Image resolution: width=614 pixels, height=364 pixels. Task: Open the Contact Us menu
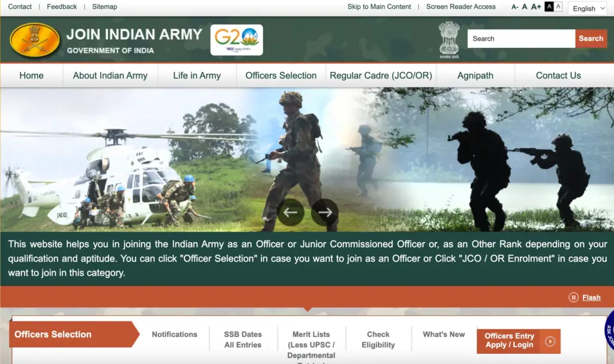[x=558, y=75]
